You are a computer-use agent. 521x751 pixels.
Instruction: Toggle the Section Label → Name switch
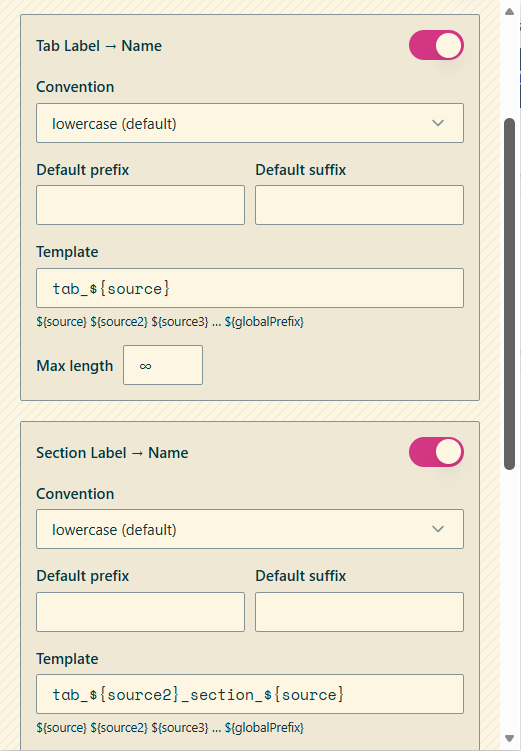click(436, 452)
